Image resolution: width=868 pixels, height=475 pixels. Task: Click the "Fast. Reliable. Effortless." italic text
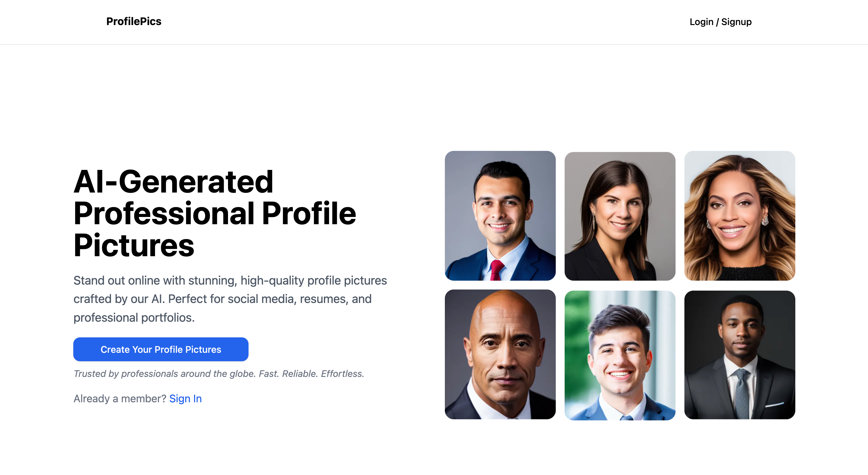coord(311,374)
